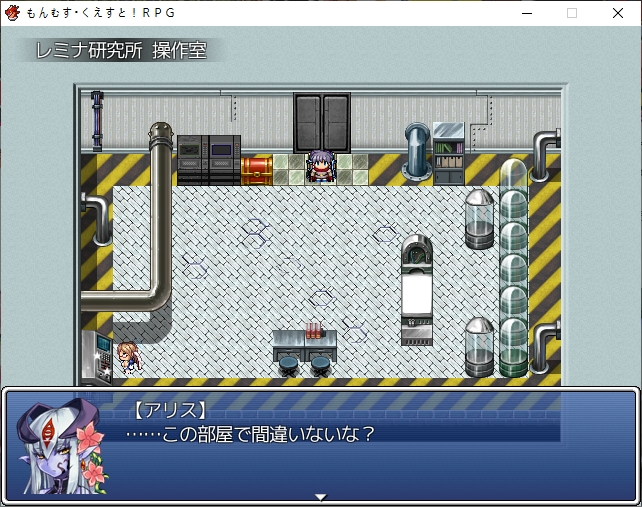Viewport: 642px width, 507px height.
Task: Click the medical bed capsule
Action: pos(417,290)
